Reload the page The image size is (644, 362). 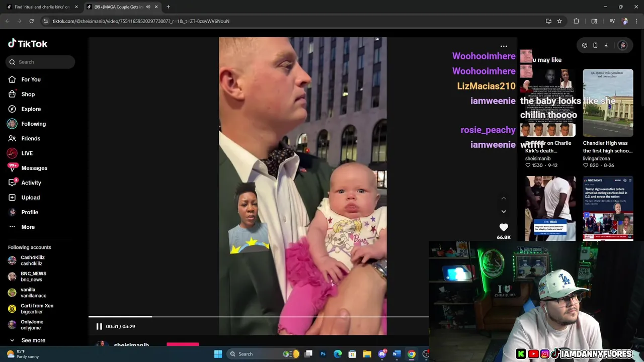pyautogui.click(x=31, y=21)
